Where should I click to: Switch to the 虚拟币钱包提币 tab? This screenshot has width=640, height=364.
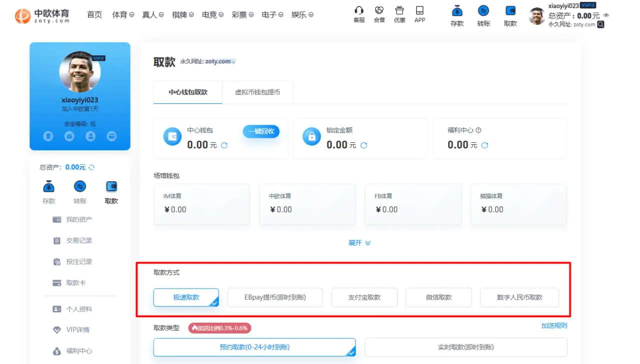[257, 92]
